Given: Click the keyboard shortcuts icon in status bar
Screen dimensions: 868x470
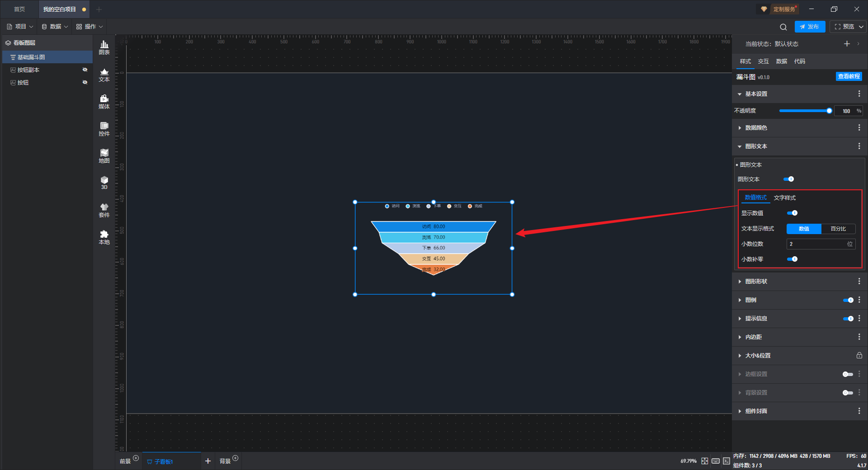Looking at the screenshot, I should point(716,461).
